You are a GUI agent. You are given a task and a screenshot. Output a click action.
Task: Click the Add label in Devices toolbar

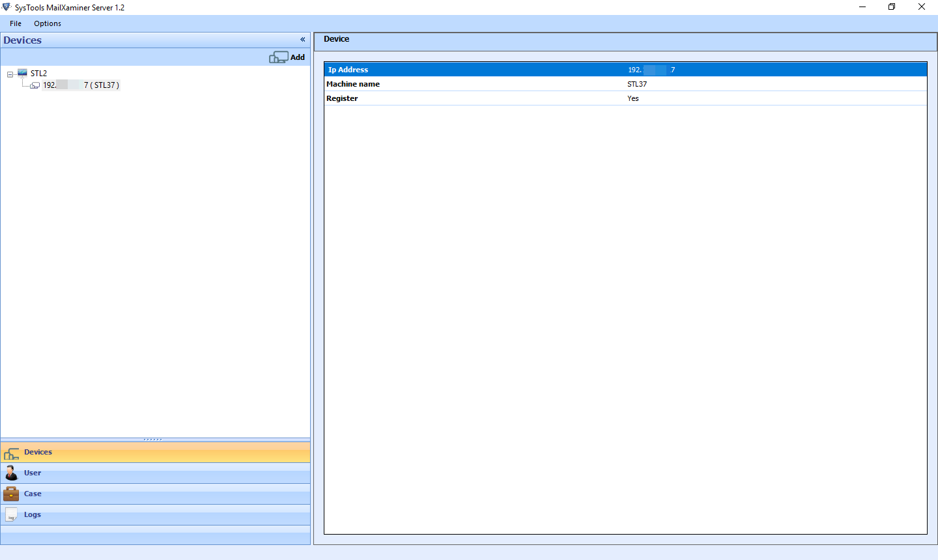298,57
